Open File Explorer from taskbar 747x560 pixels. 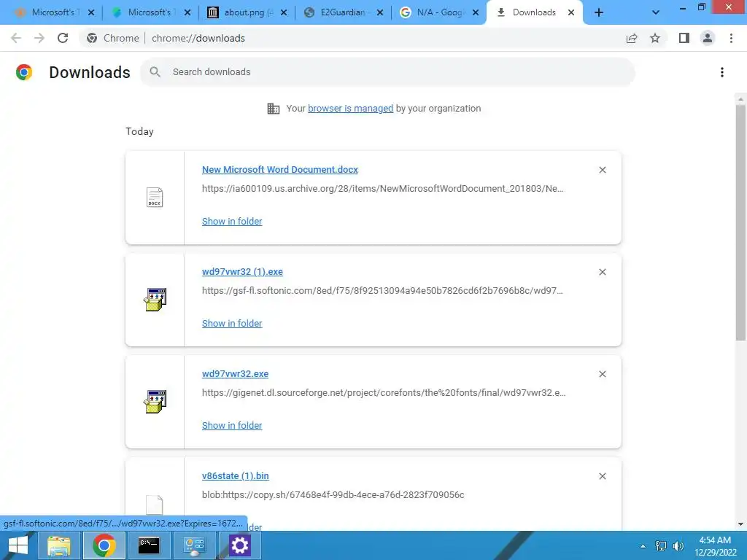tap(58, 545)
